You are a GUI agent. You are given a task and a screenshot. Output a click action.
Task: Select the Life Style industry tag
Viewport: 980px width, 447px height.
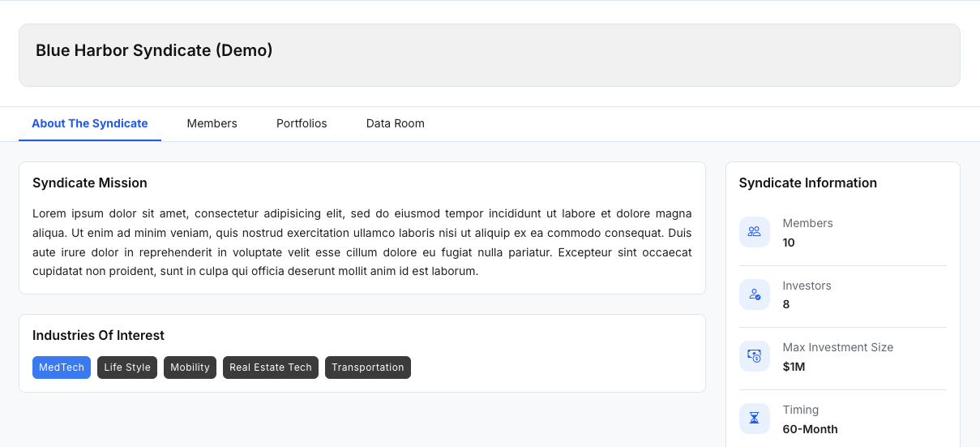pos(127,367)
